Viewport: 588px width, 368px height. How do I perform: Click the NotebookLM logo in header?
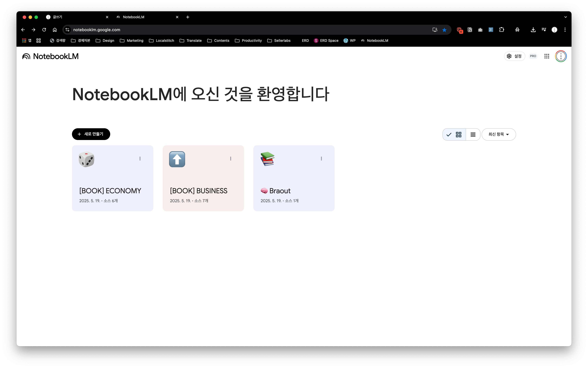(x=50, y=56)
